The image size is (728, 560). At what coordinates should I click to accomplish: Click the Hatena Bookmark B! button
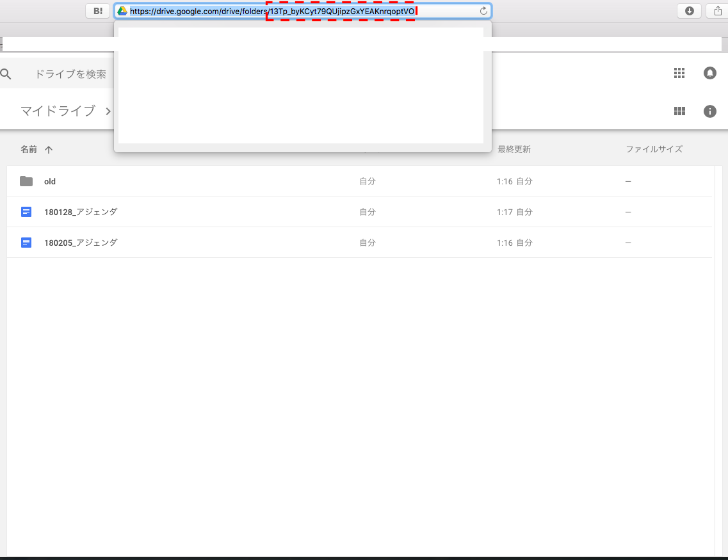[x=98, y=11]
